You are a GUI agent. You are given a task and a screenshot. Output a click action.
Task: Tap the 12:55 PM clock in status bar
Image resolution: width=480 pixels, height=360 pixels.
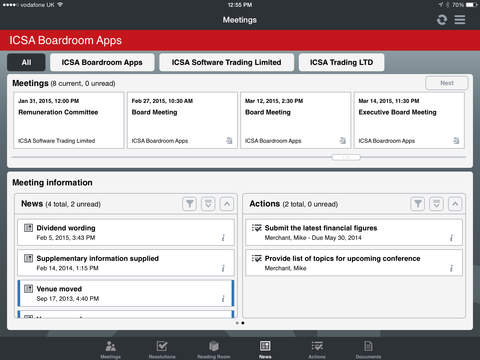click(x=240, y=5)
